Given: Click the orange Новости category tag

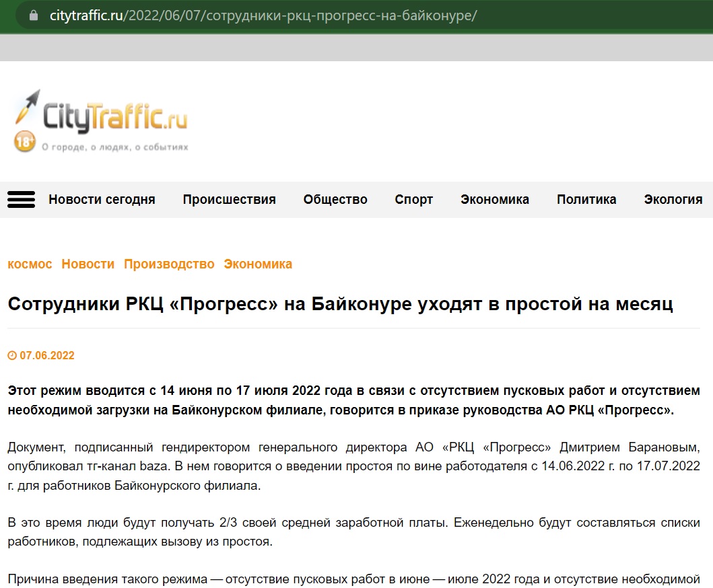Looking at the screenshot, I should coord(88,264).
